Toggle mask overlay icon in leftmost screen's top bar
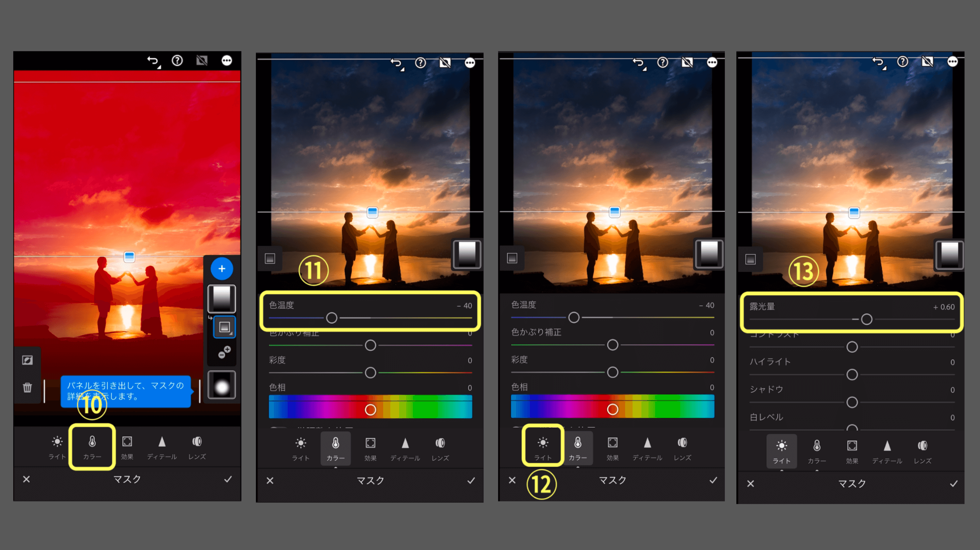The width and height of the screenshot is (980, 550). [x=202, y=61]
